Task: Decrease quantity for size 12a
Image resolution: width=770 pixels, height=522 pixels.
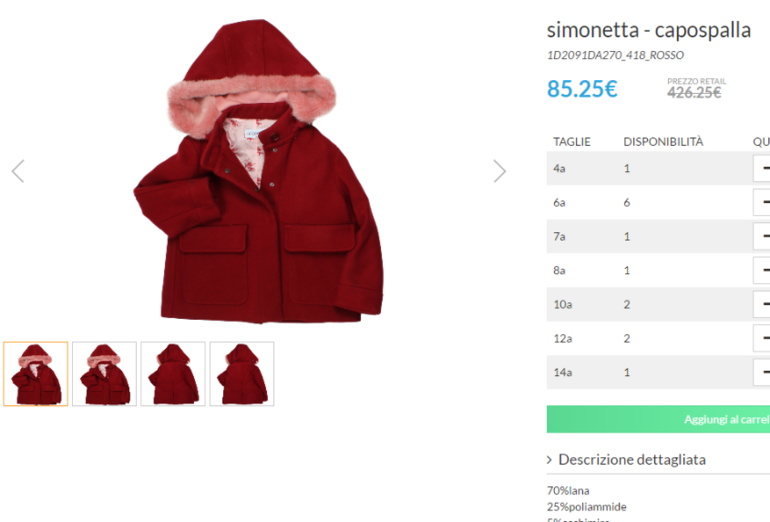Action: [763, 338]
